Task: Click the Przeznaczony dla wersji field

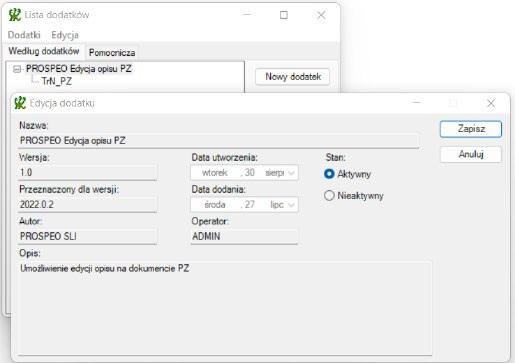Action: point(87,204)
